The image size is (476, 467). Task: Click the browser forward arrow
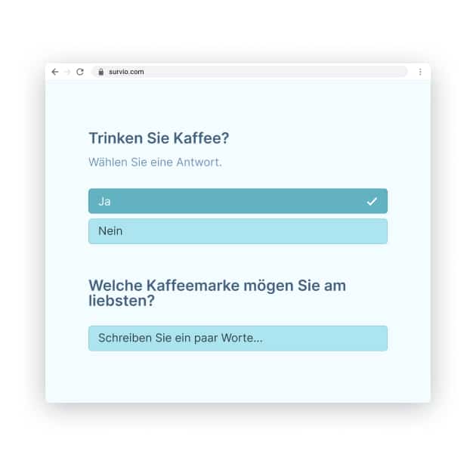coord(67,72)
